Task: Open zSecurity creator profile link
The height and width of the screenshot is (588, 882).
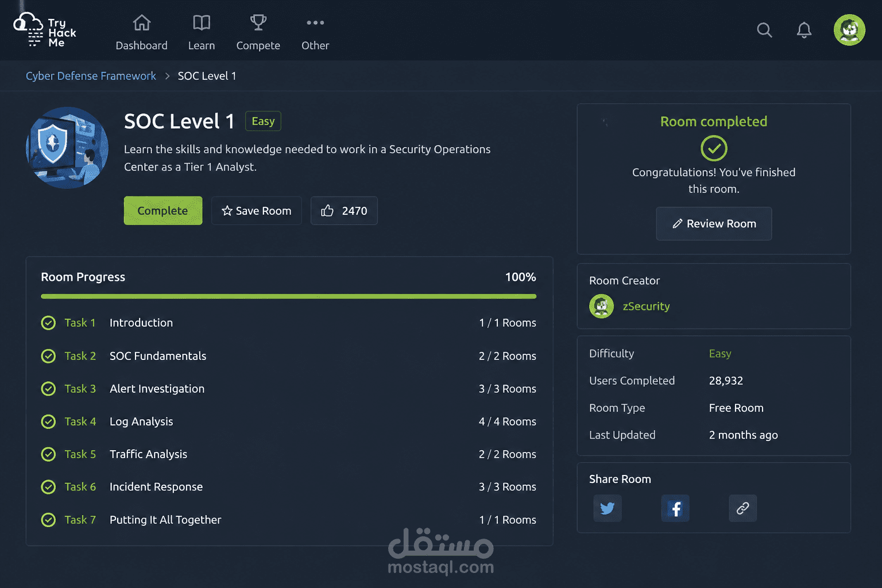Action: [646, 306]
